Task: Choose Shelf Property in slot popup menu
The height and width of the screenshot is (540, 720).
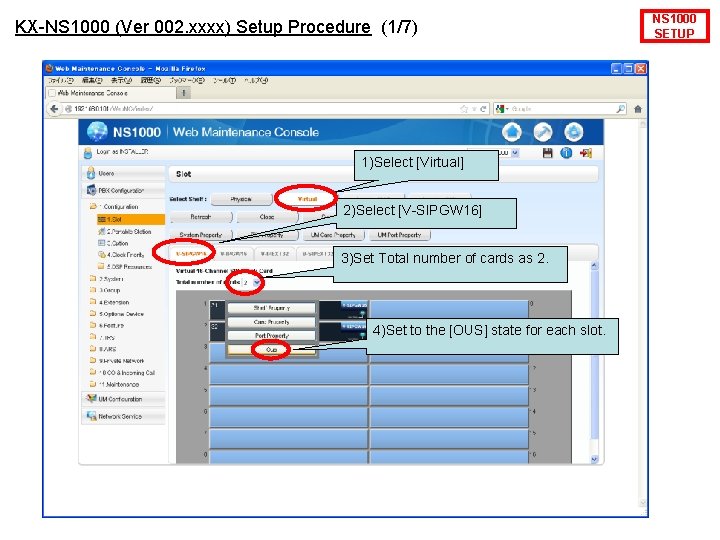Action: 271,308
